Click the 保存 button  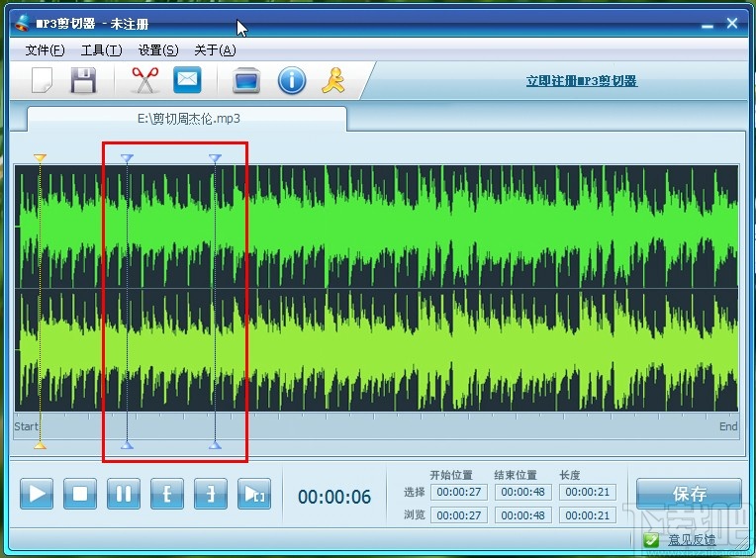689,494
